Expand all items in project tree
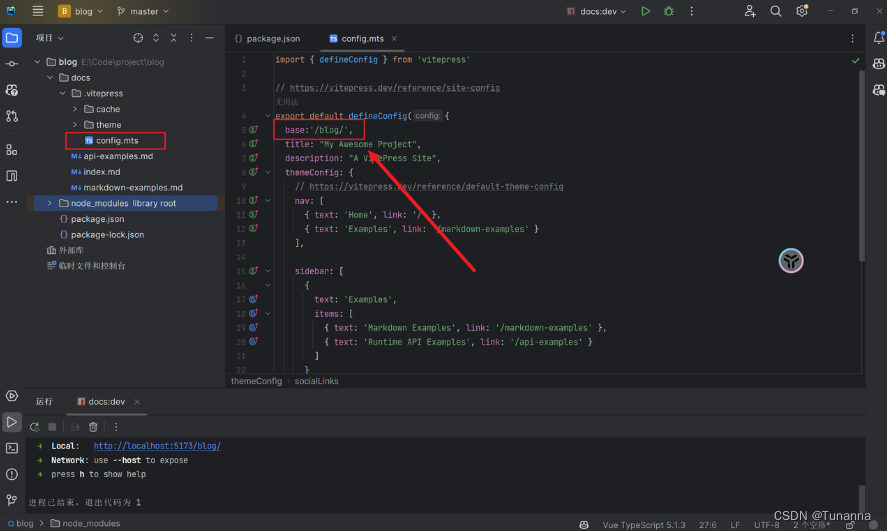Viewport: 887px width, 531px height. coord(156,38)
